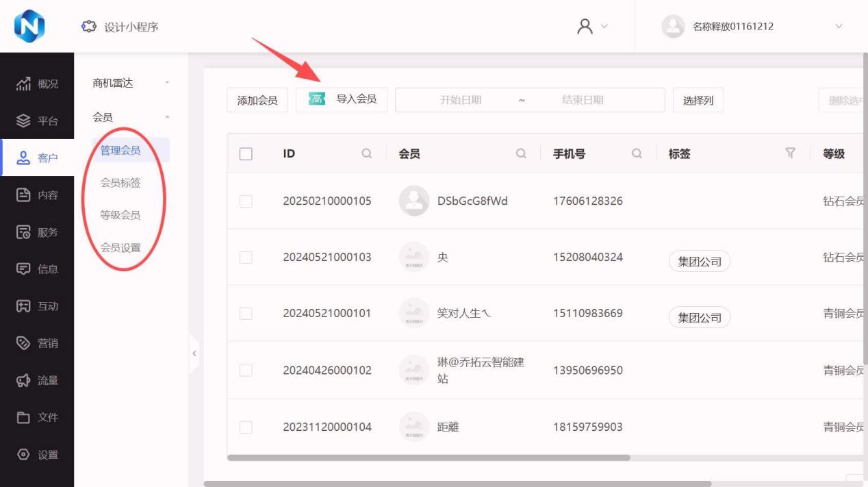Click the 添加会员 button
Viewport: 868px width, 487px height.
[x=257, y=100]
